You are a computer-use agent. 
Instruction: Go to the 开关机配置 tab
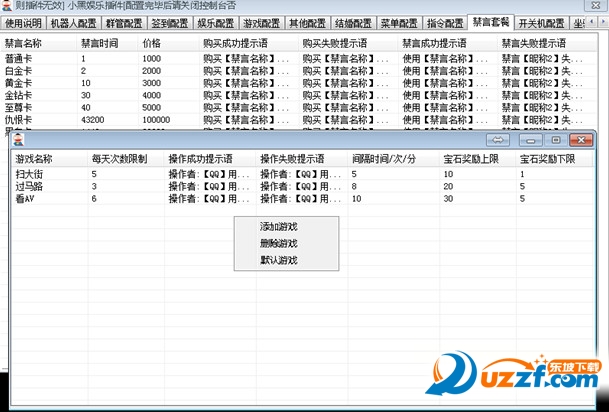pos(541,23)
